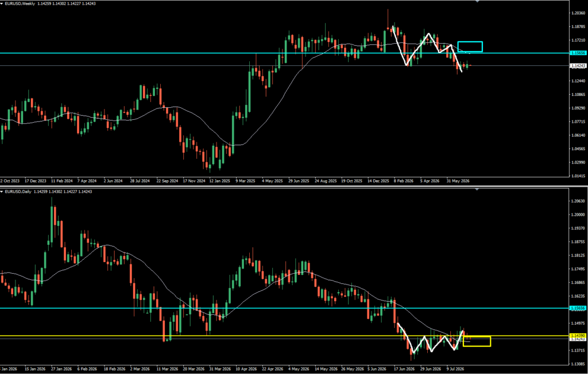Click the EURUSD,Daily chart title text
Image resolution: width=588 pixels, height=374 pixels.
coord(18,192)
